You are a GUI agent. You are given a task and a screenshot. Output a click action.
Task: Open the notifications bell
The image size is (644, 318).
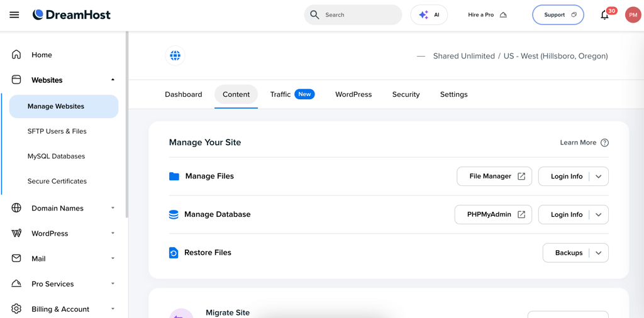pyautogui.click(x=604, y=15)
